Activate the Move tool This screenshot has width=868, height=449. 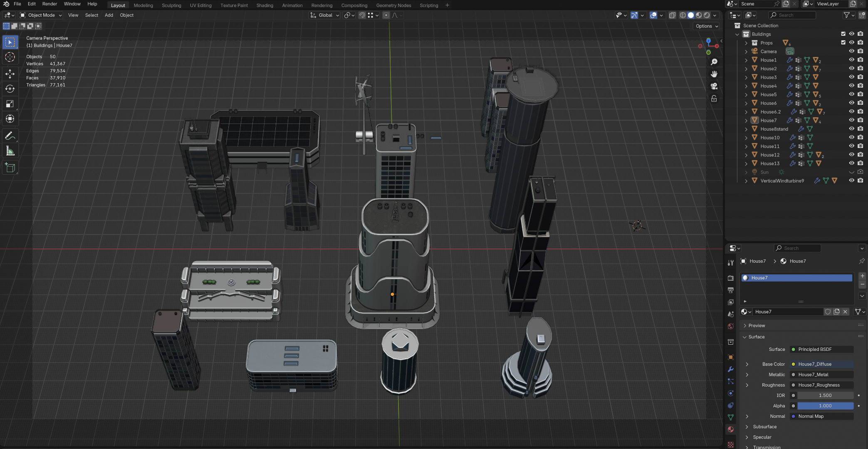point(10,74)
